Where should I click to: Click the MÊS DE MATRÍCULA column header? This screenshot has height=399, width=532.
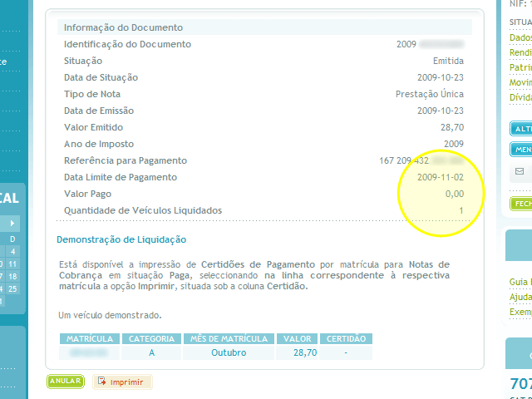[x=229, y=338]
